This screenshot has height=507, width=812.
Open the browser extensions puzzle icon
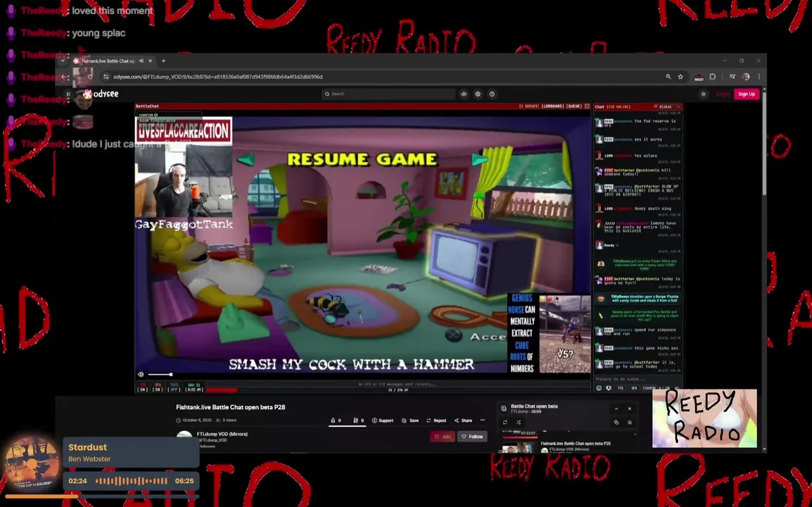coord(713,77)
